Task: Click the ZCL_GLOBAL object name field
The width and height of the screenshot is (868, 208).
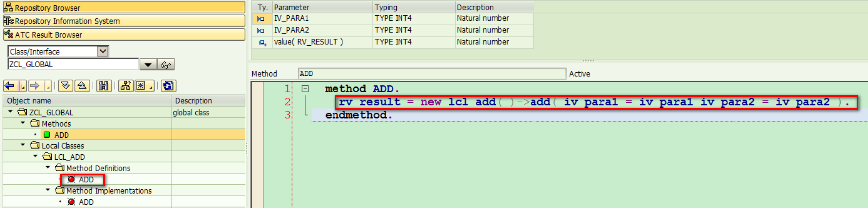Action: [73, 64]
